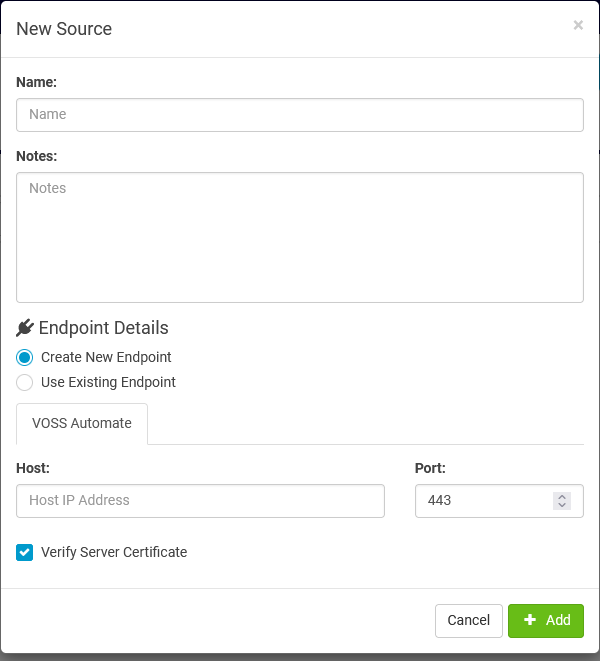Viewport: 600px width, 661px height.
Task: Click the Notes: field label
Action: pyautogui.click(x=37, y=156)
